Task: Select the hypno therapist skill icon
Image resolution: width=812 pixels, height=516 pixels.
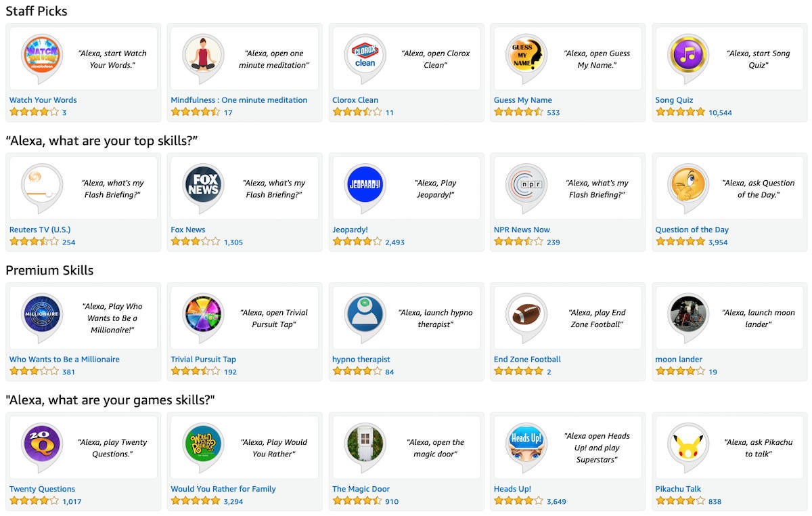Action: click(365, 317)
